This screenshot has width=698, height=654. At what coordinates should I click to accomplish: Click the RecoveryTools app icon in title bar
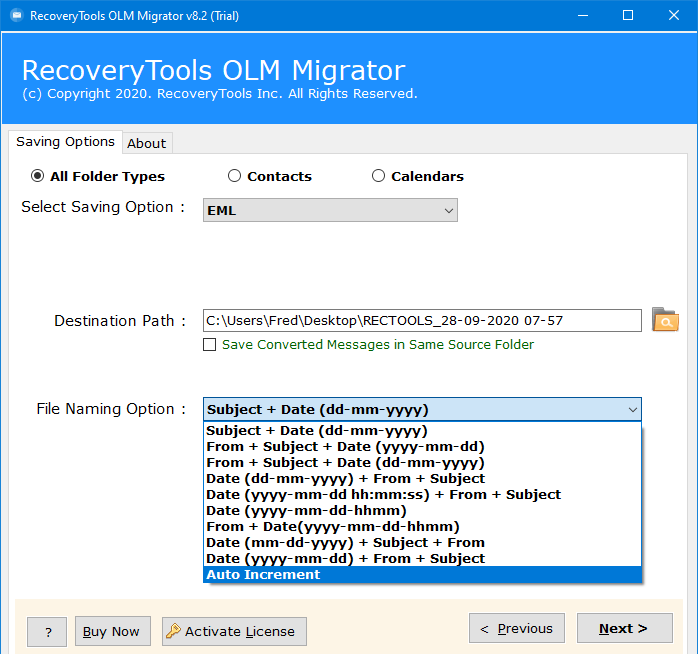pyautogui.click(x=17, y=16)
